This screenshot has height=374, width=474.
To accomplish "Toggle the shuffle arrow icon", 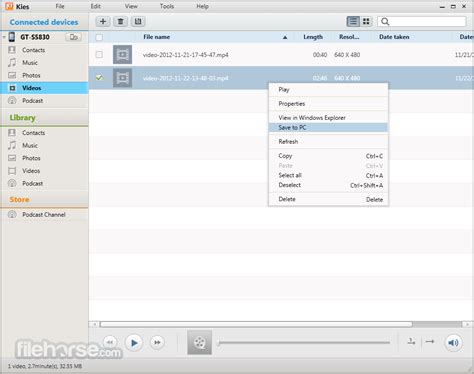I will pos(430,341).
